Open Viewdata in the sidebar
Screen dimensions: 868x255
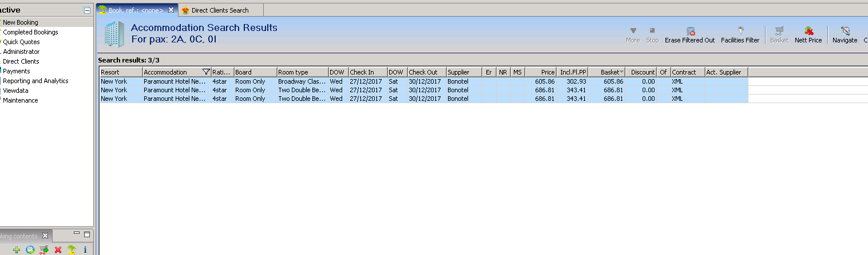pos(15,91)
